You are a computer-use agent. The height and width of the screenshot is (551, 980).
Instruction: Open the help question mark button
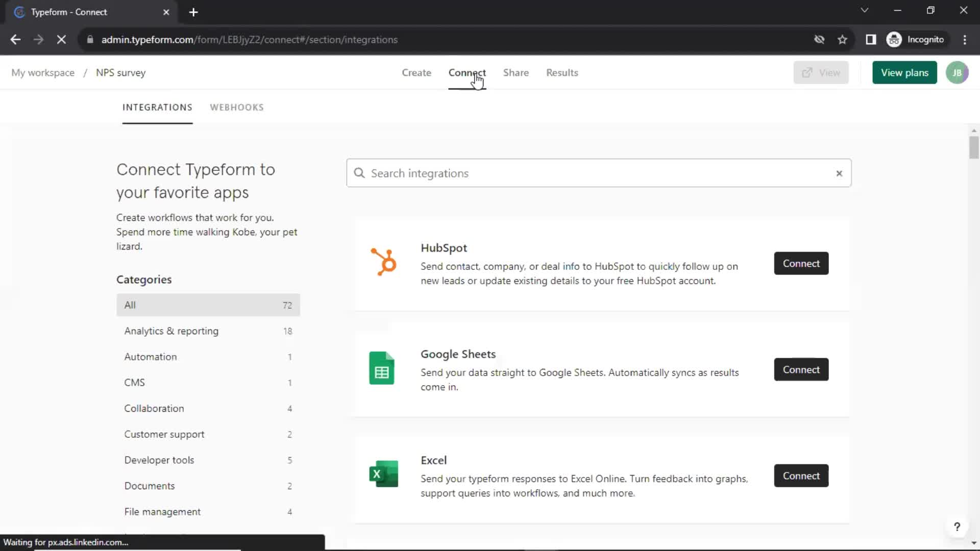click(x=957, y=527)
